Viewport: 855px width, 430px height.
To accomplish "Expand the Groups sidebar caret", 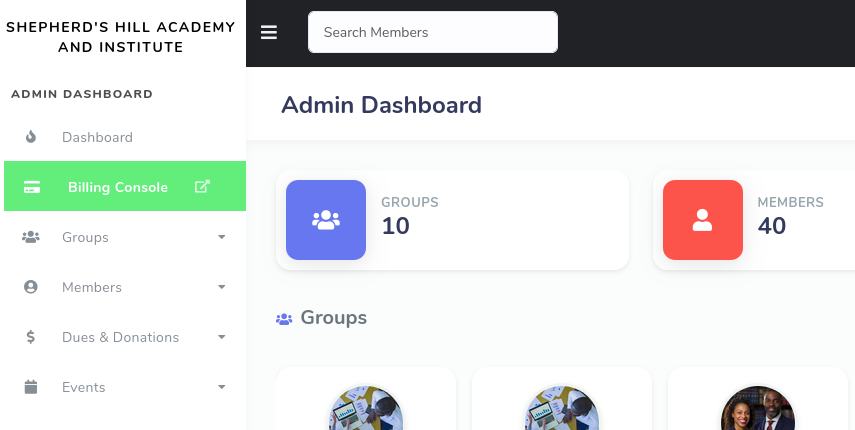I will click(221, 237).
